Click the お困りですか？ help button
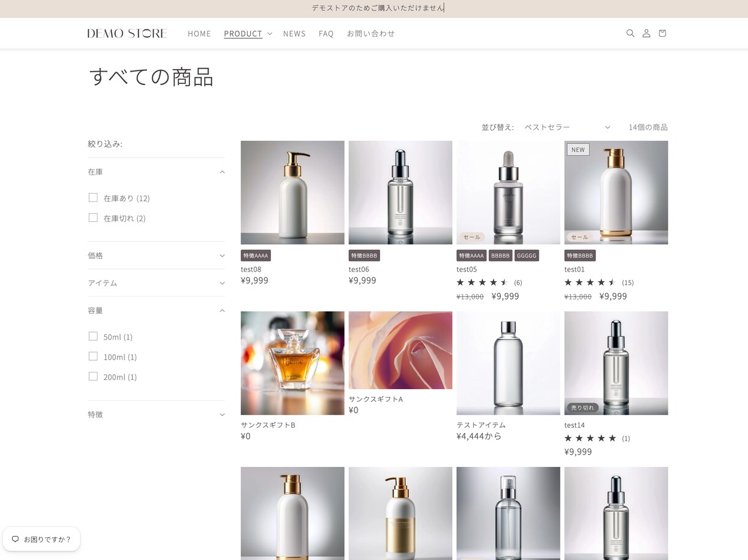This screenshot has width=748, height=560. (41, 539)
